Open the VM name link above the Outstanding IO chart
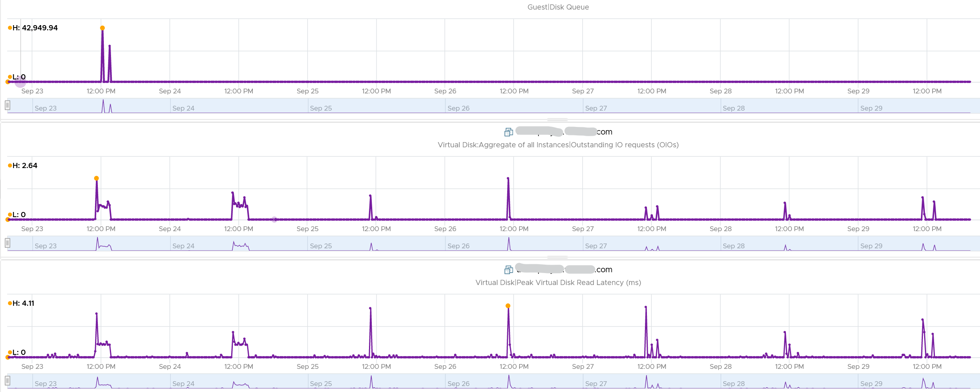 [x=564, y=132]
